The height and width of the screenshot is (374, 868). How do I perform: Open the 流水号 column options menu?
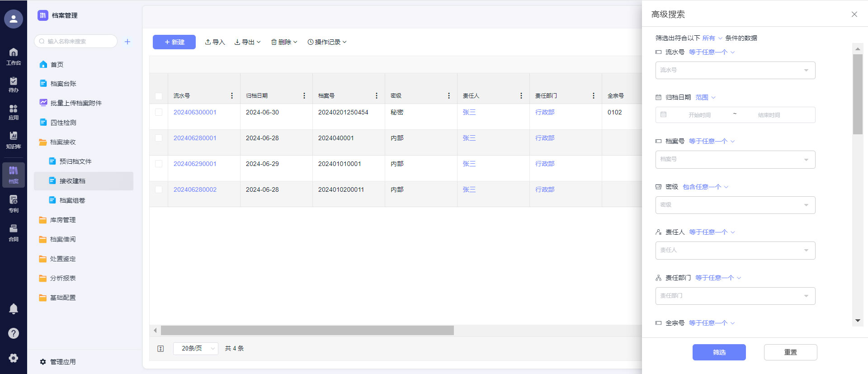(x=232, y=96)
